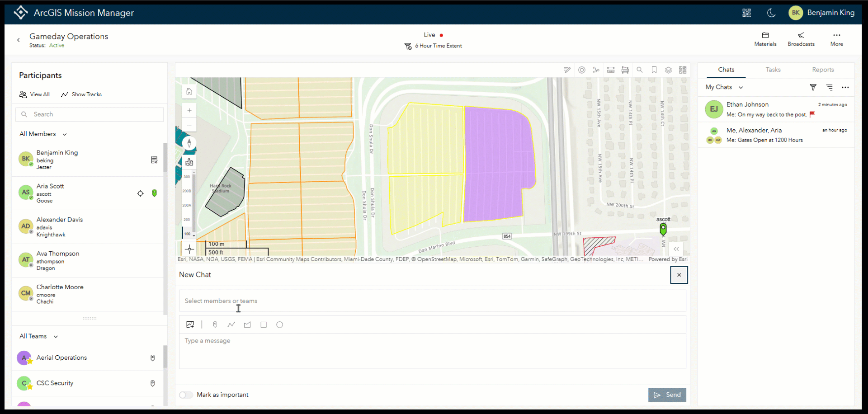
Task: Reset map to home extent
Action: tap(189, 92)
